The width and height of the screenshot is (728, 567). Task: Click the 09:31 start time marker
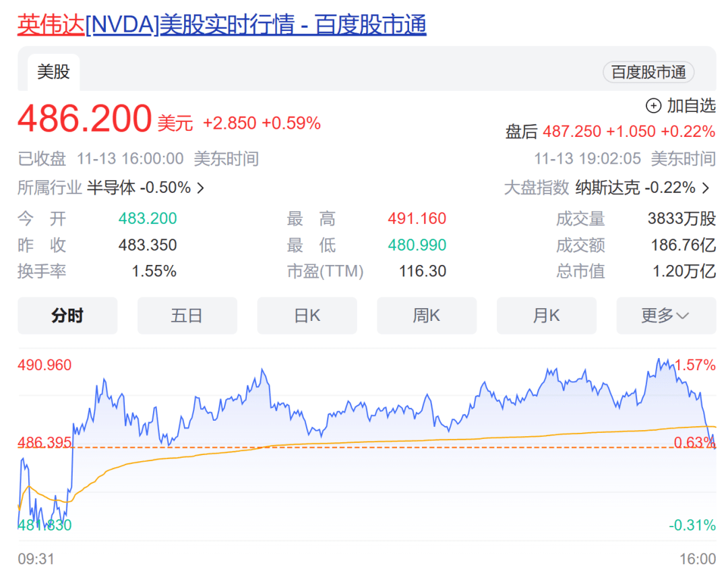[36, 559]
